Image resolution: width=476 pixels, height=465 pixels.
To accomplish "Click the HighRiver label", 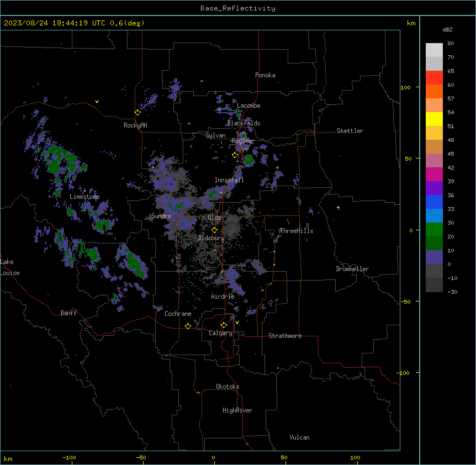I will [x=237, y=410].
